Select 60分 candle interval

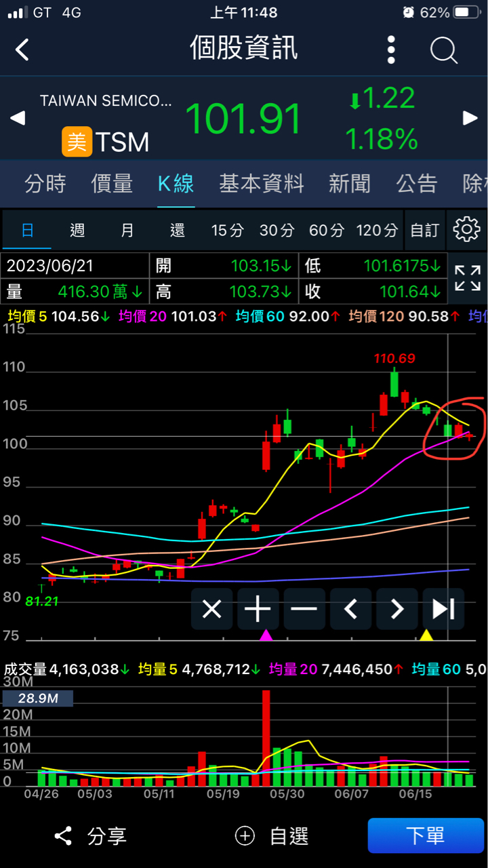[x=327, y=230]
